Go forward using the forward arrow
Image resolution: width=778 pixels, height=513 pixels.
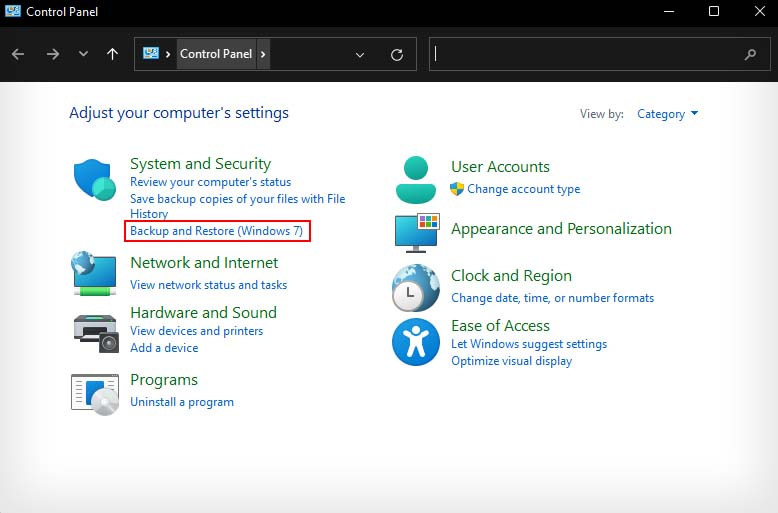pyautogui.click(x=53, y=54)
